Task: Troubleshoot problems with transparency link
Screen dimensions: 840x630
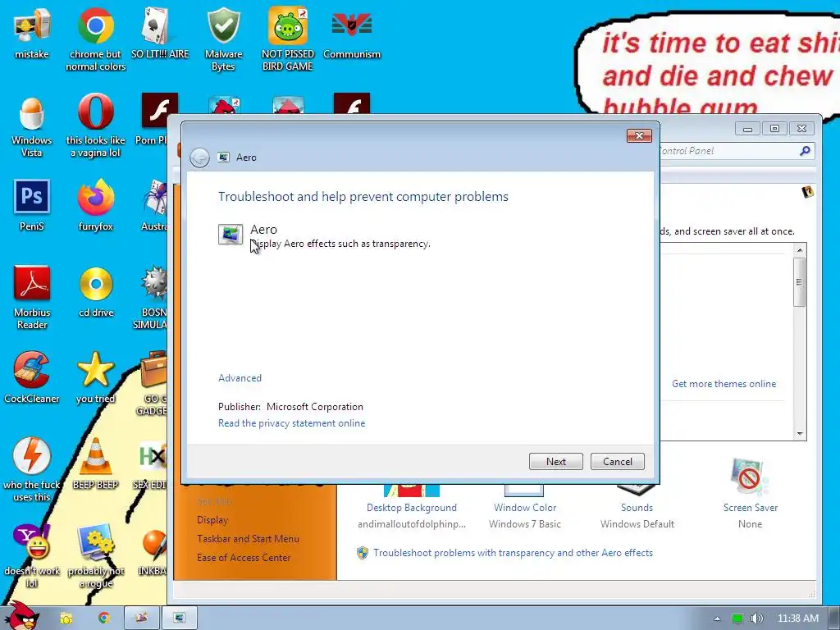Action: point(513,553)
